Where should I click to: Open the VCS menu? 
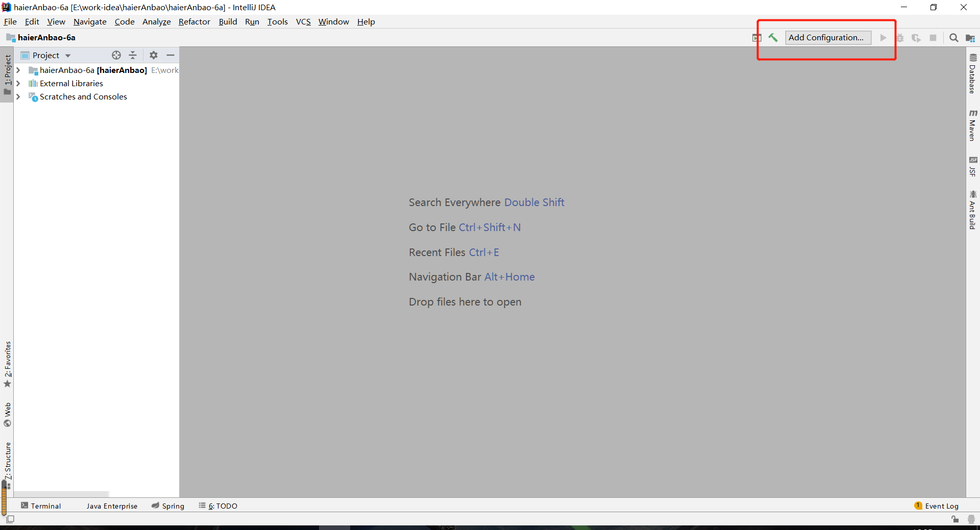click(303, 21)
